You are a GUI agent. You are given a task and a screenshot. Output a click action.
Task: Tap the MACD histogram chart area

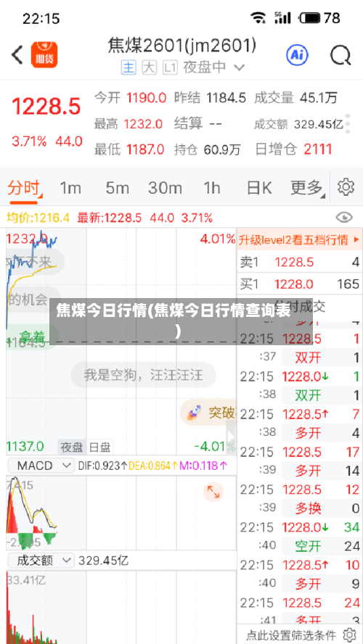point(121,512)
